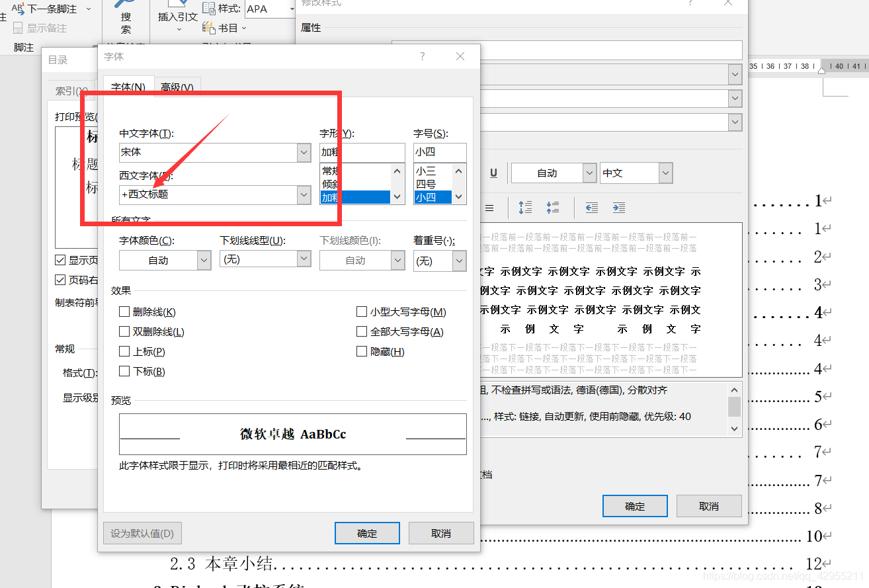Screen dimensions: 869x588
Task: Switch to the Index (索引) tab in TOC dialog
Action: coord(71,91)
